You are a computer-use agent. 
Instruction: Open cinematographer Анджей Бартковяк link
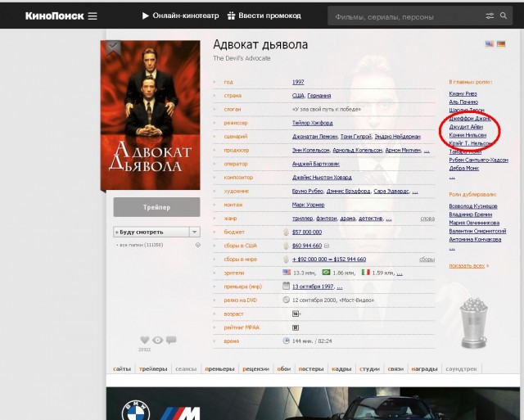click(316, 164)
